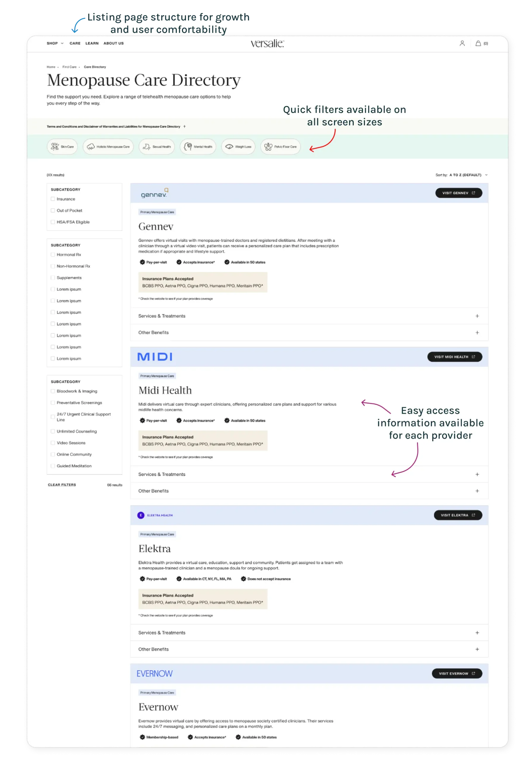Click Gennev's Accepts insurance badge icon
This screenshot has height=761, width=532.
click(179, 262)
